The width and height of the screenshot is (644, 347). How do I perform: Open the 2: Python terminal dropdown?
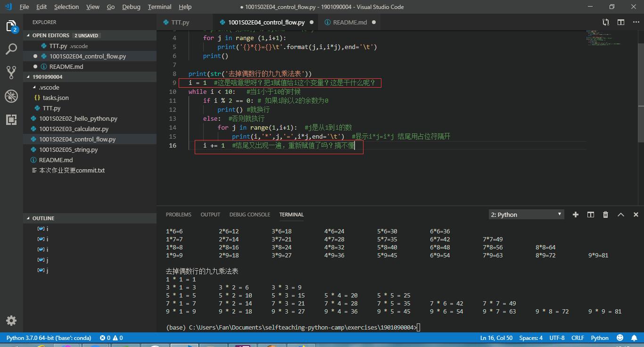click(526, 215)
